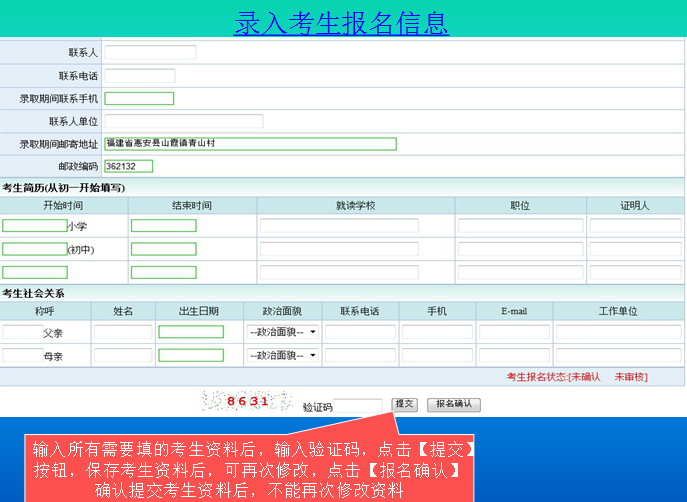The width and height of the screenshot is (687, 502).
Task: Click the 初中 row end time field
Action: click(163, 249)
